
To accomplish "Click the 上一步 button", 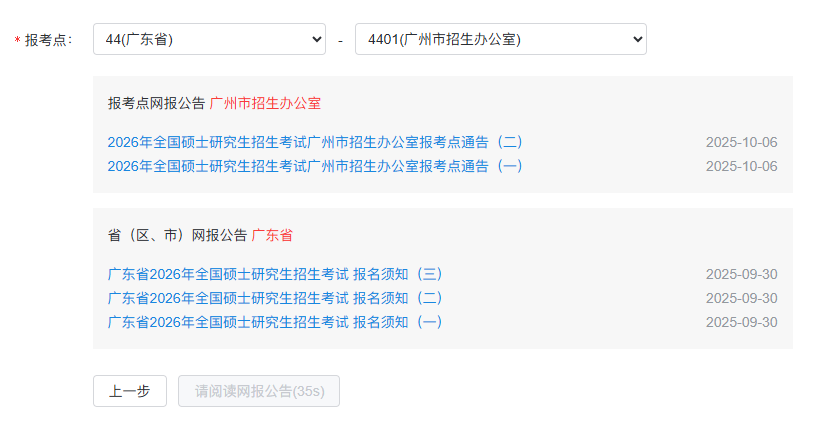I will point(130,391).
